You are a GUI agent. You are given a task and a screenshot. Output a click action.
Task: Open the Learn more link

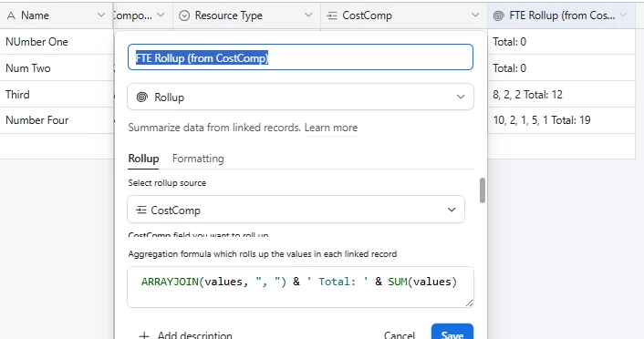[x=330, y=128]
